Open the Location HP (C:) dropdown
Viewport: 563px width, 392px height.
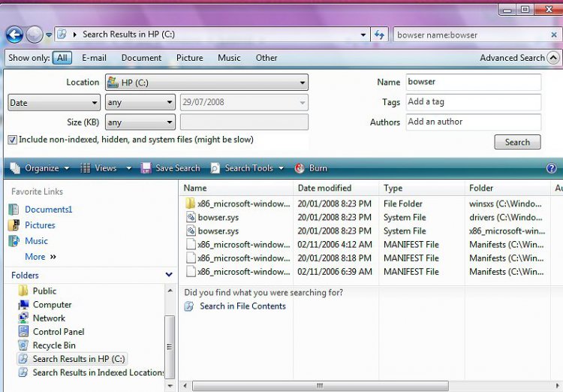point(207,83)
